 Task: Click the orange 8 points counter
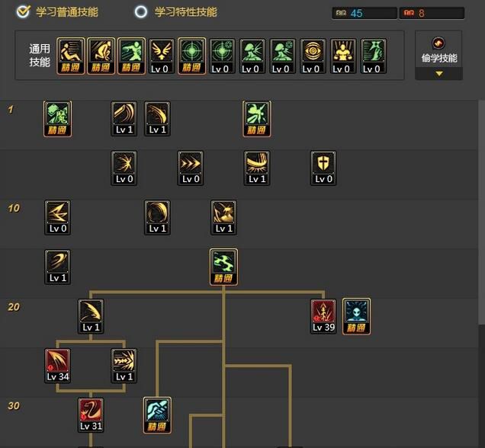tap(432, 13)
